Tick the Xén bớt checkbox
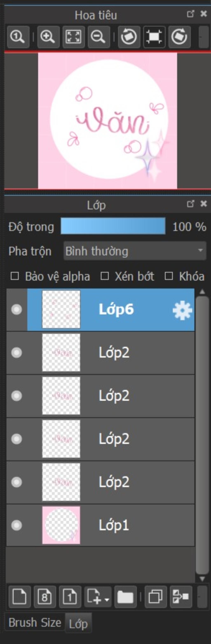The width and height of the screenshot is (211, 644). tap(105, 276)
